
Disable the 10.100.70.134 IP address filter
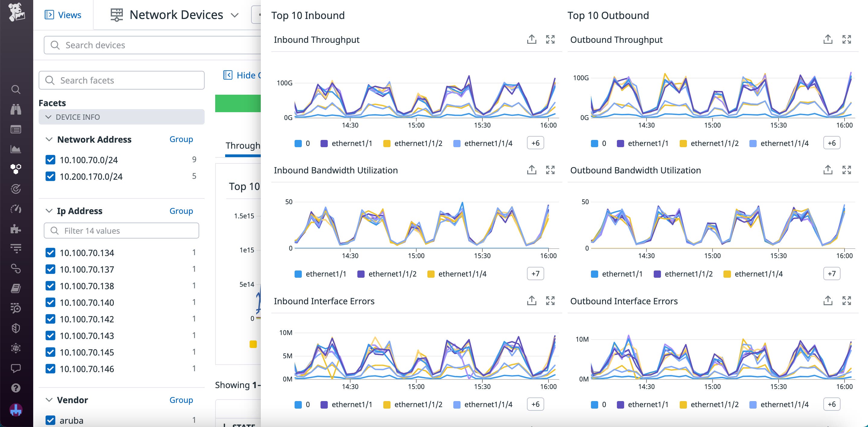50,253
